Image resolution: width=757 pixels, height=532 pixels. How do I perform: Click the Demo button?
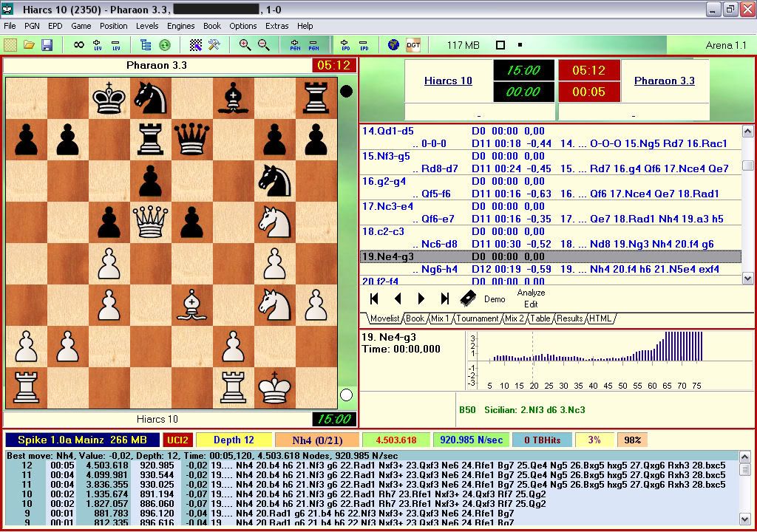[495, 299]
